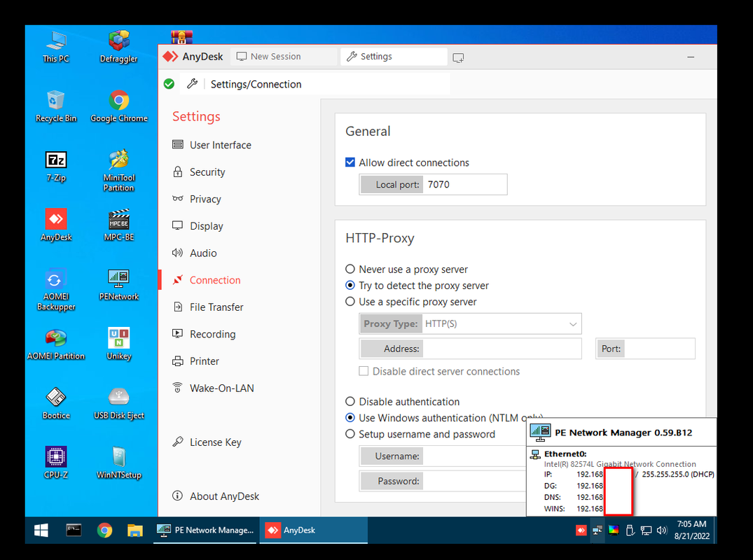Open AOMEI Partition desktop icon
753x560 pixels.
pos(56,344)
